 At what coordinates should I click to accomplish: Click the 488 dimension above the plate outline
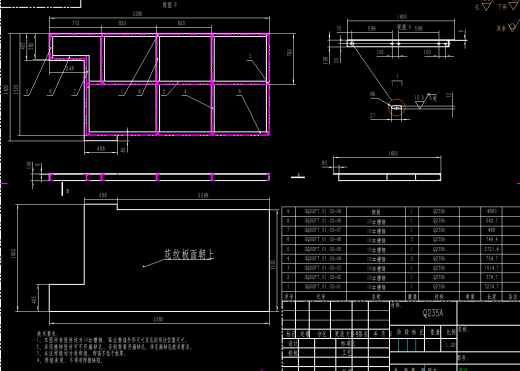(103, 195)
